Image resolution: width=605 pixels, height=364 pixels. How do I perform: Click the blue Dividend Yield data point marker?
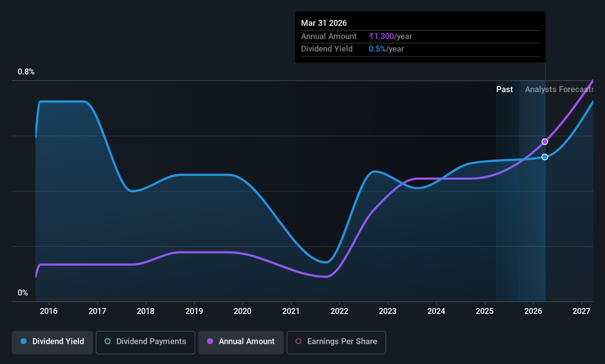pyautogui.click(x=545, y=157)
